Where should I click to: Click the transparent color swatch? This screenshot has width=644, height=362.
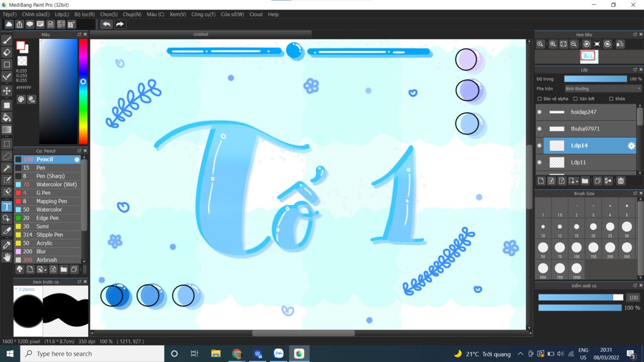(22, 61)
